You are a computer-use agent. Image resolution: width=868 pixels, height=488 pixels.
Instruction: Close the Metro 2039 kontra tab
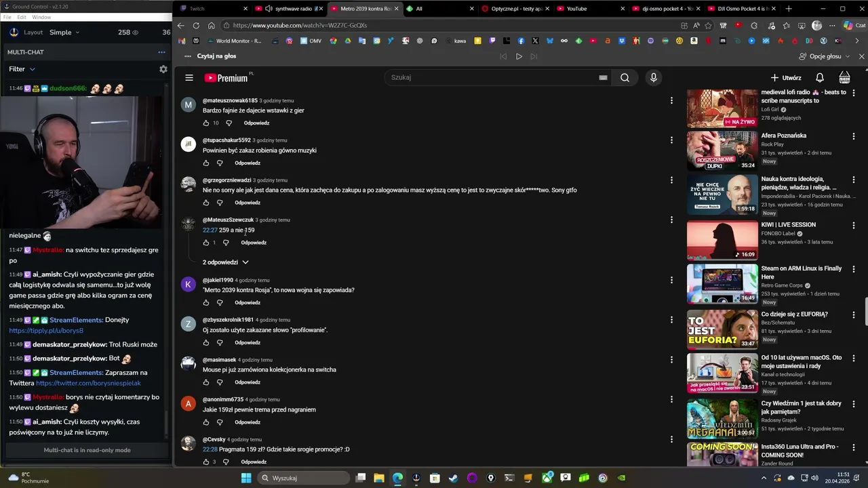(397, 9)
